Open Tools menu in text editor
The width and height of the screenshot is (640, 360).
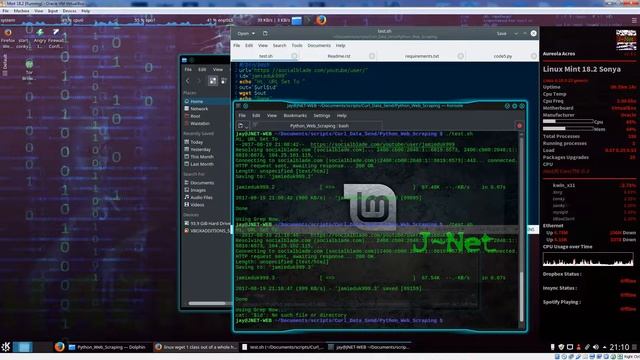click(297, 45)
